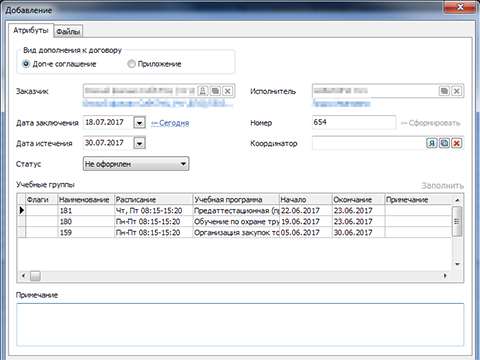Open the Дата истечения calendar dropdown
Viewport: 480px width, 360px height.
point(139,143)
